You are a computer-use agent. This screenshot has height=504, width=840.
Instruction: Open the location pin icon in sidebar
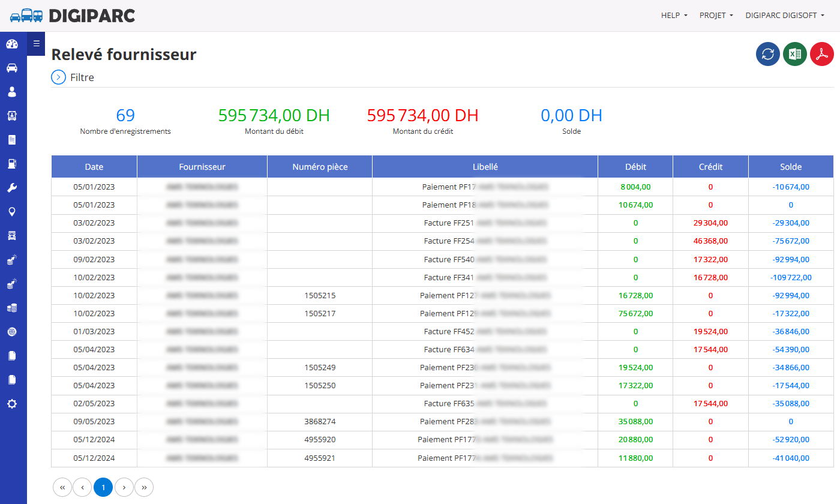[x=12, y=212]
